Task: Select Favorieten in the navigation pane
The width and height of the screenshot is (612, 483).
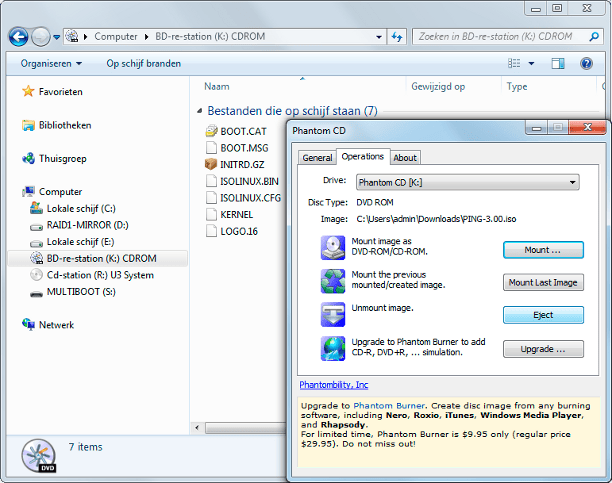Action: click(60, 92)
